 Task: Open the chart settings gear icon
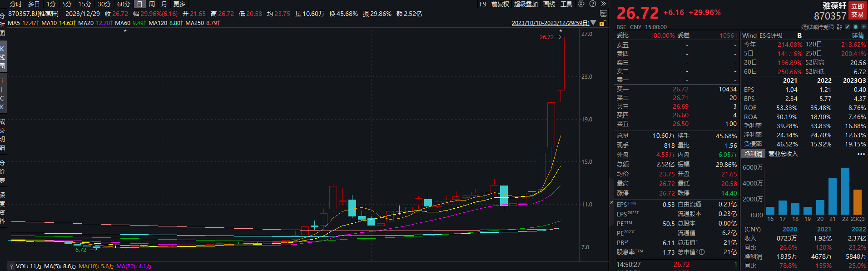tap(581, 4)
